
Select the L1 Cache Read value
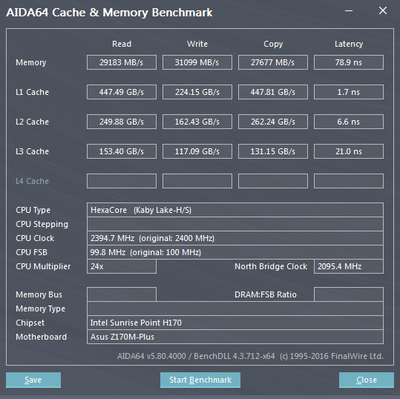pyautogui.click(x=122, y=92)
